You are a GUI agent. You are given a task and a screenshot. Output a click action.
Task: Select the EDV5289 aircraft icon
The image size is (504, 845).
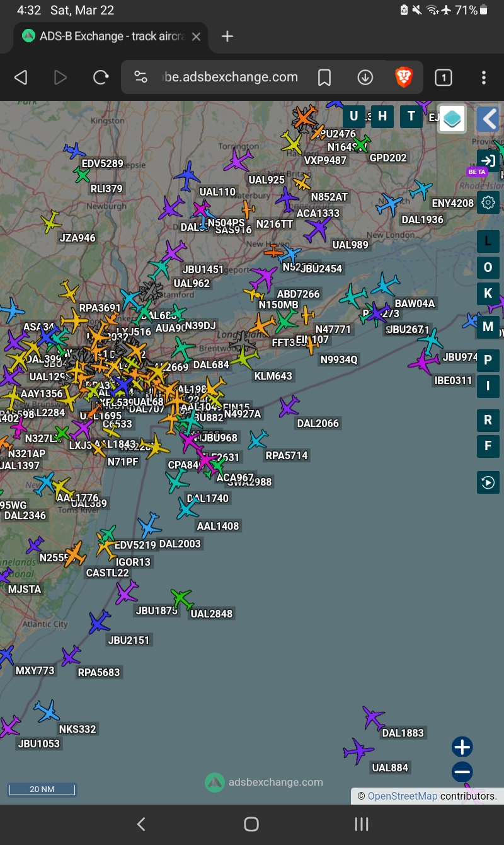[x=74, y=151]
